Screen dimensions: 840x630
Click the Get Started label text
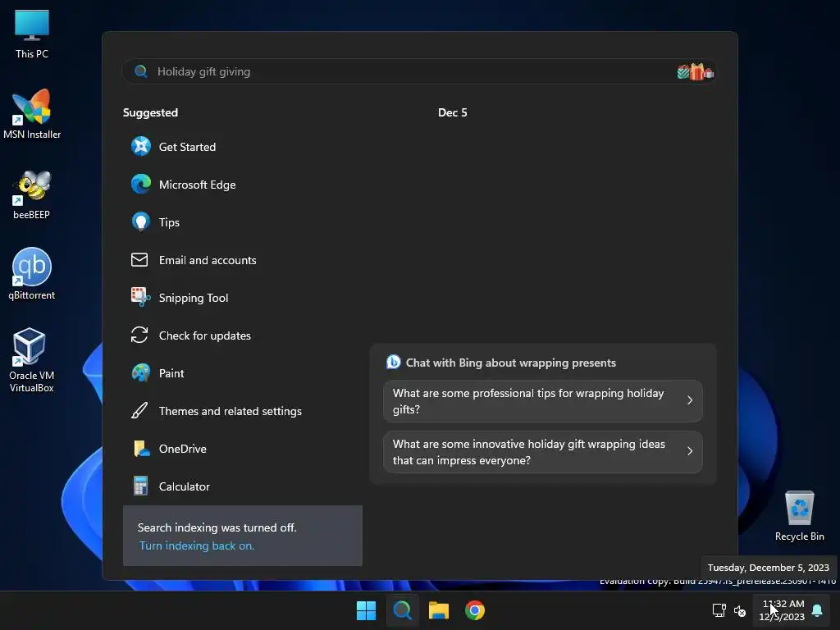coord(187,147)
